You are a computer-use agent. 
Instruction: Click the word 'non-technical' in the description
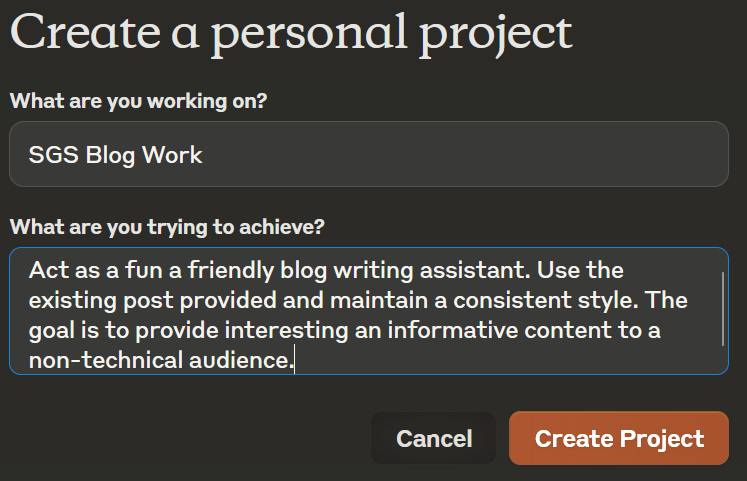(95, 360)
